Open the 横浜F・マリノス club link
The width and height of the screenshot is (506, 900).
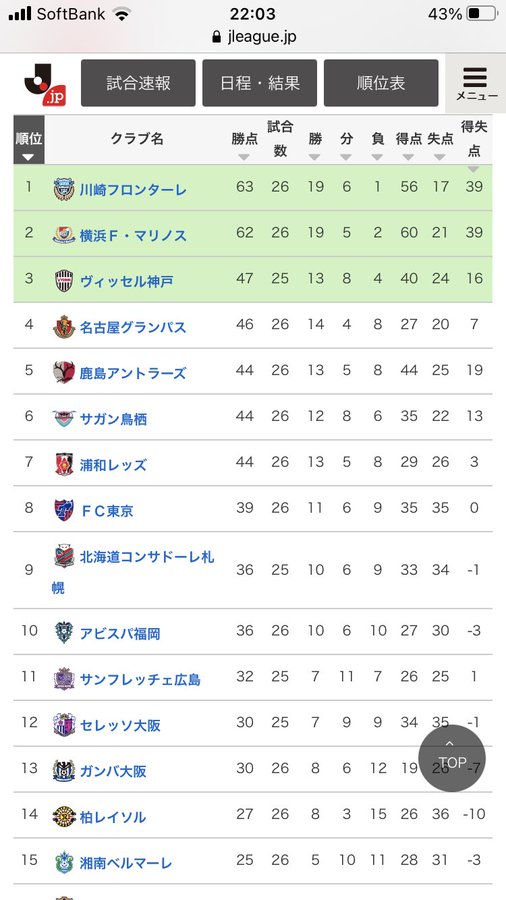(133, 235)
